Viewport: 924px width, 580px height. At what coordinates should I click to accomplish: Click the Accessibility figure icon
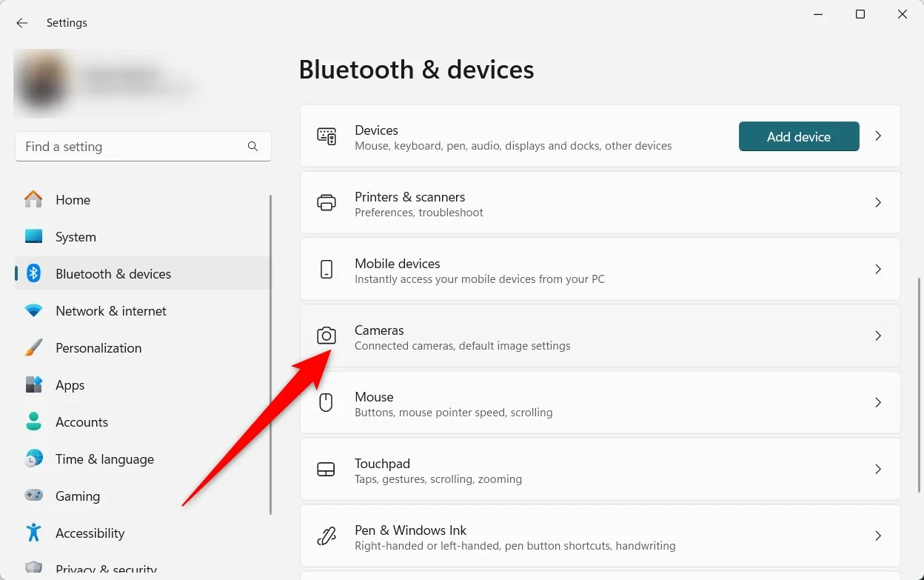point(33,533)
